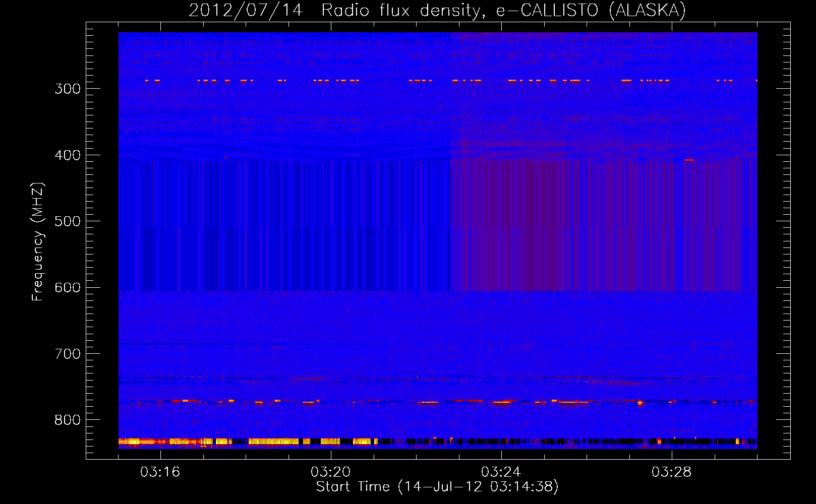
Task: Click the 03:28 time tick label
Action: point(672,472)
